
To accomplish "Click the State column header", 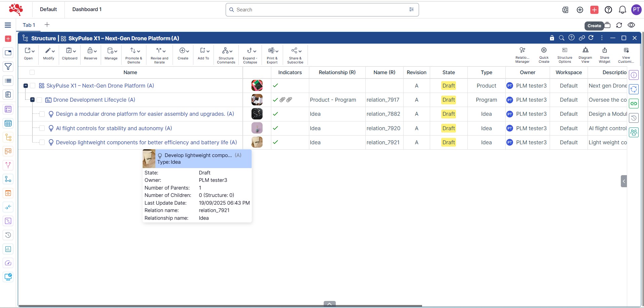I will coord(448,72).
